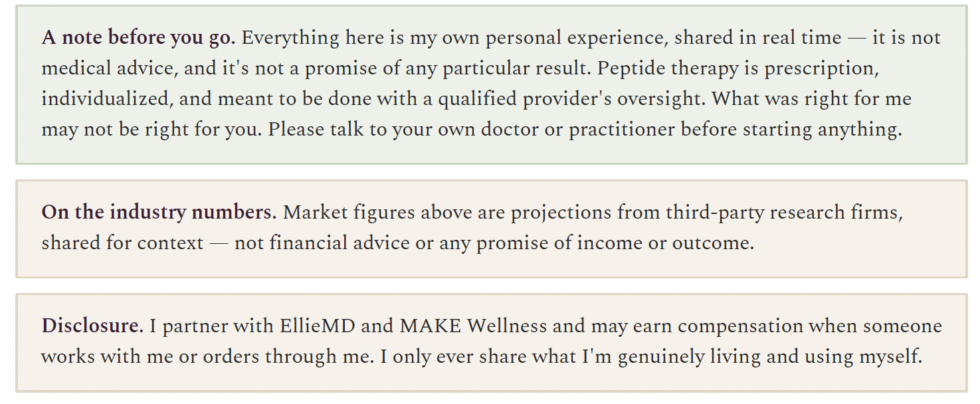This screenshot has height=404, width=980.
Task: Click the bold 'Disclosure.' heading
Action: [92, 326]
